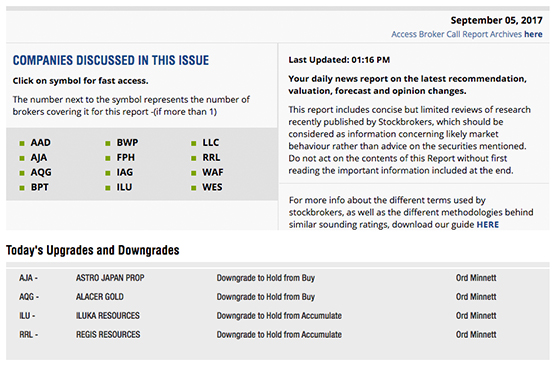Jump to symbol RRL in companies list
The height and width of the screenshot is (366, 555).
[211, 158]
